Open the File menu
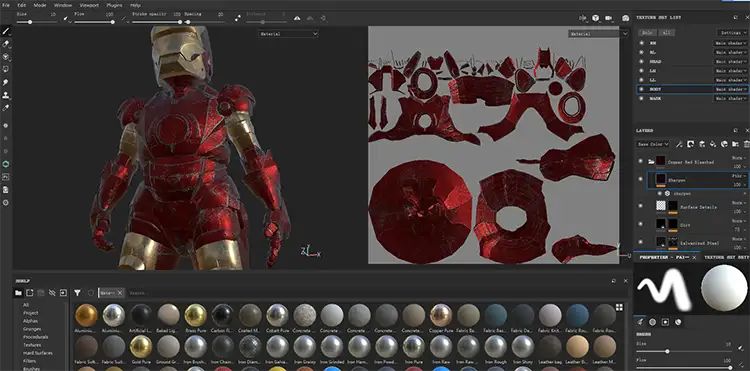 6,5
